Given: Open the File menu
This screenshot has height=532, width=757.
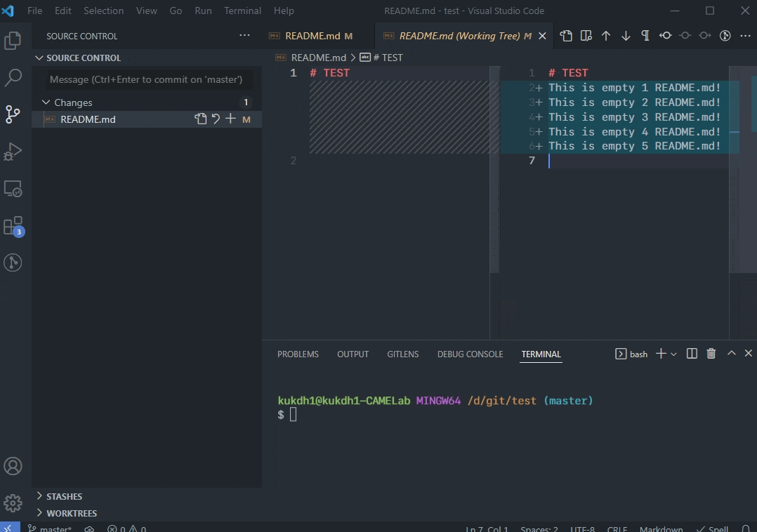Looking at the screenshot, I should pyautogui.click(x=35, y=11).
